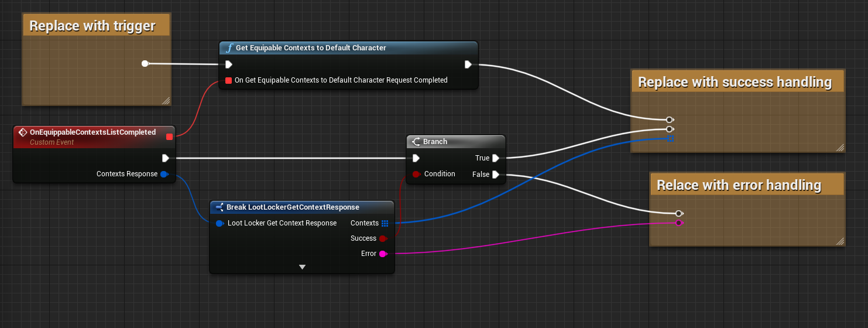Click the red Condition pin on Branch
The width and height of the screenshot is (868, 328).
coord(416,174)
